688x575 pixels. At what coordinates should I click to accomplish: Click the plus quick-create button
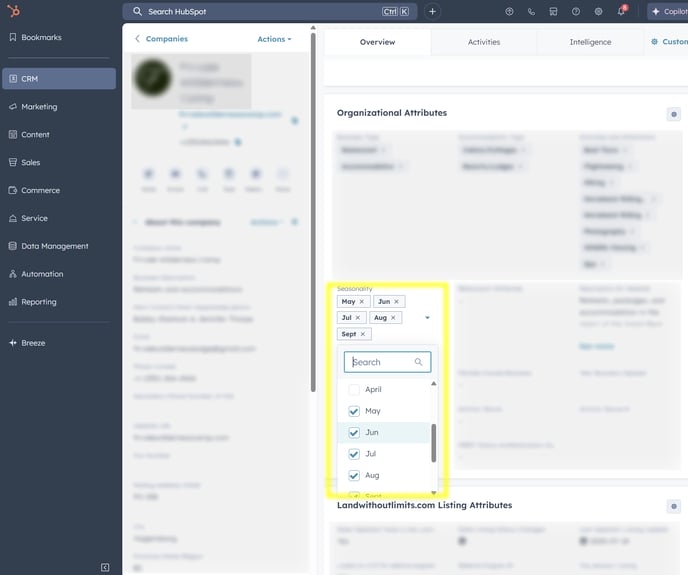[x=432, y=11]
